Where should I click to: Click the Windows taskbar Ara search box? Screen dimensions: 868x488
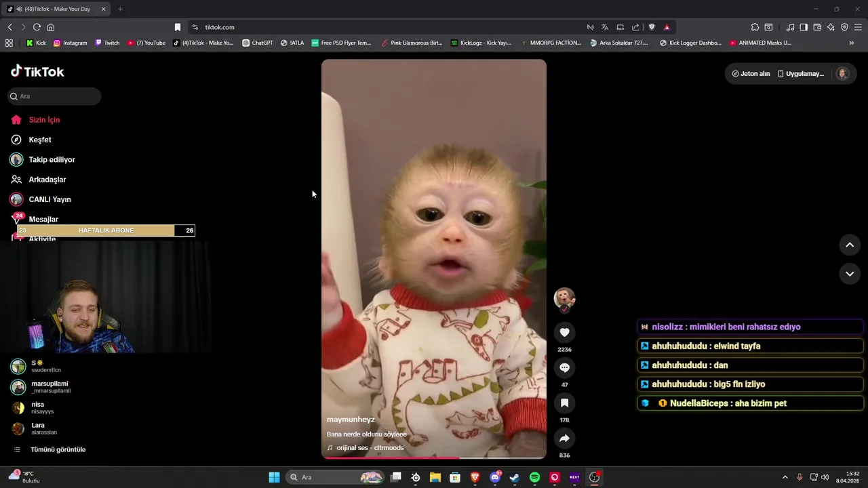(336, 477)
